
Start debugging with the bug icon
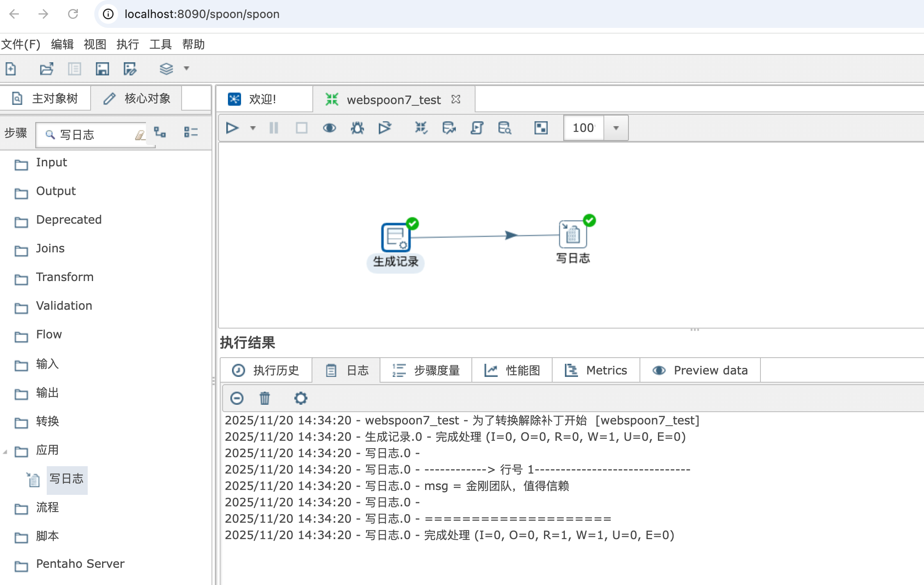click(357, 128)
